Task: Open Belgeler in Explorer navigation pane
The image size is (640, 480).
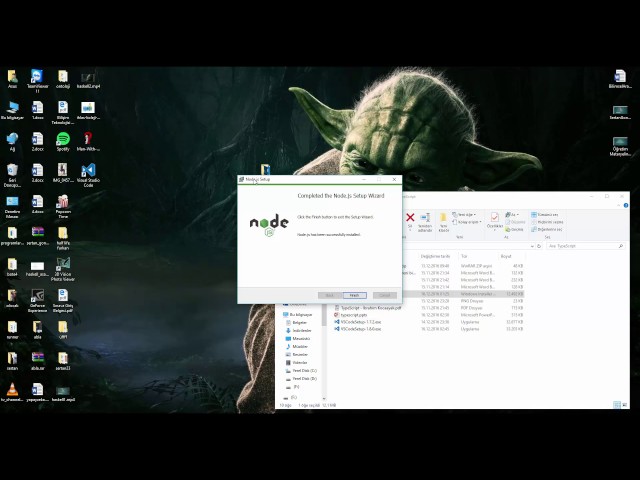Action: pos(296,322)
